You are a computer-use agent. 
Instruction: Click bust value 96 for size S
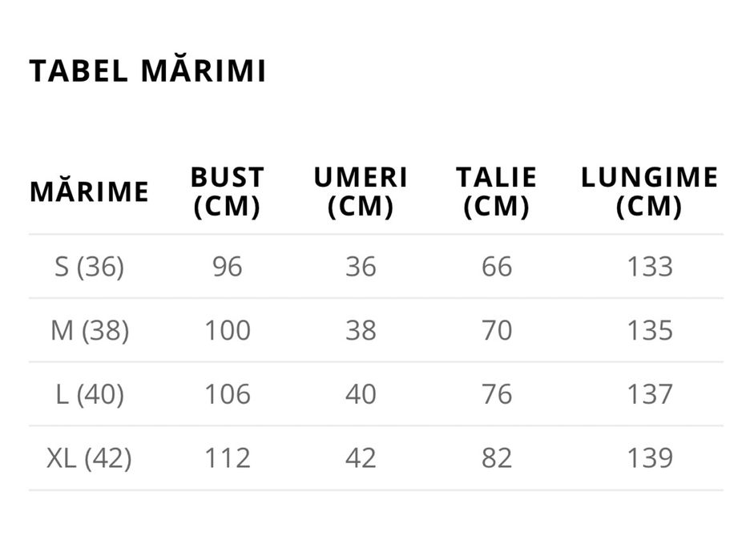pyautogui.click(x=228, y=267)
